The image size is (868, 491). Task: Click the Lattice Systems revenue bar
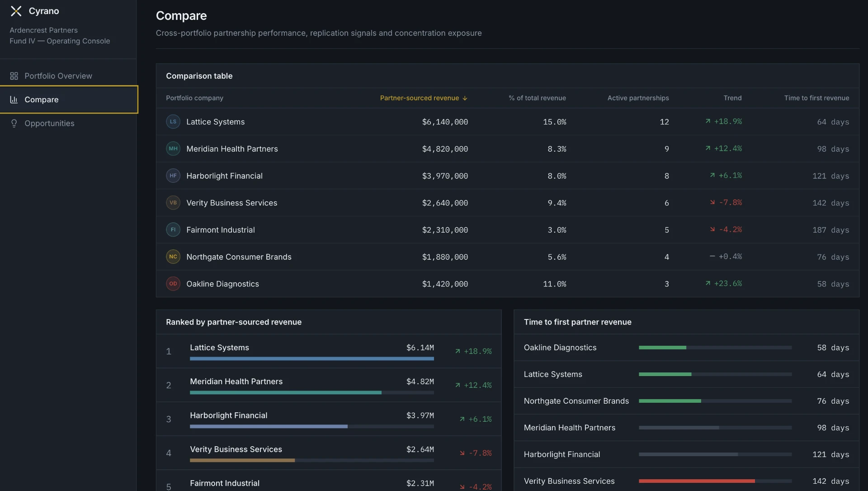(x=311, y=359)
